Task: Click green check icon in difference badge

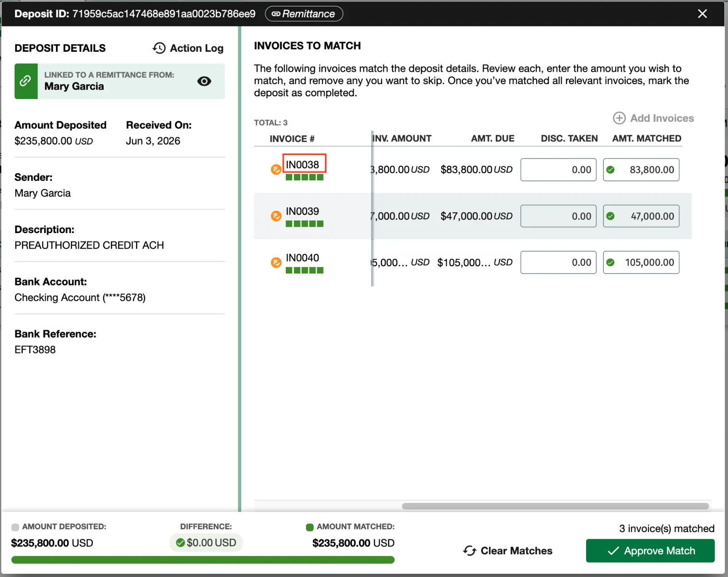Action: click(180, 542)
